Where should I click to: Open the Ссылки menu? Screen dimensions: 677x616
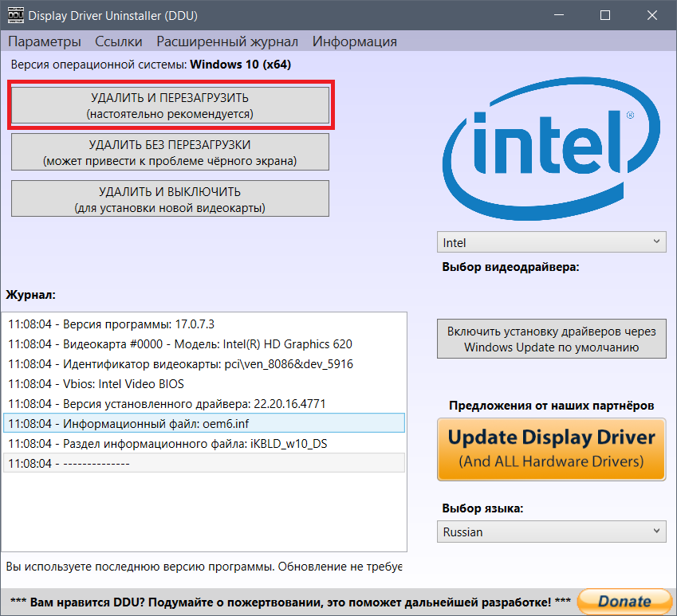coord(118,41)
